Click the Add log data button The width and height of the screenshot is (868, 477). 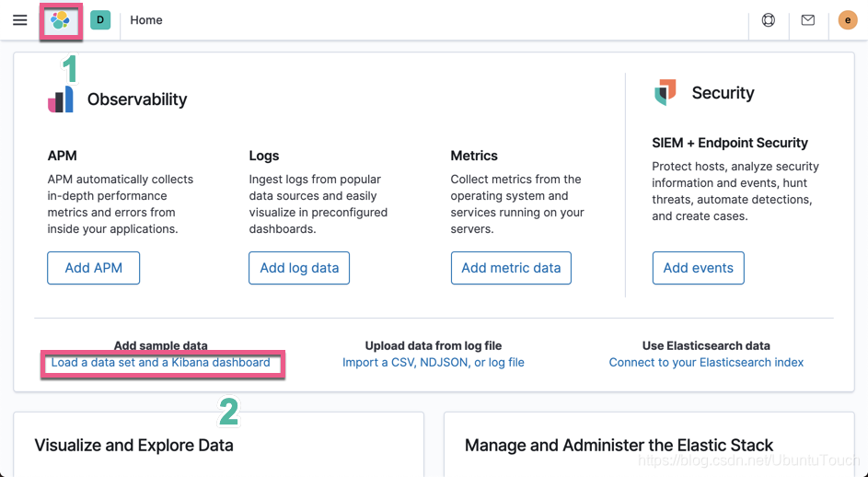pos(299,268)
